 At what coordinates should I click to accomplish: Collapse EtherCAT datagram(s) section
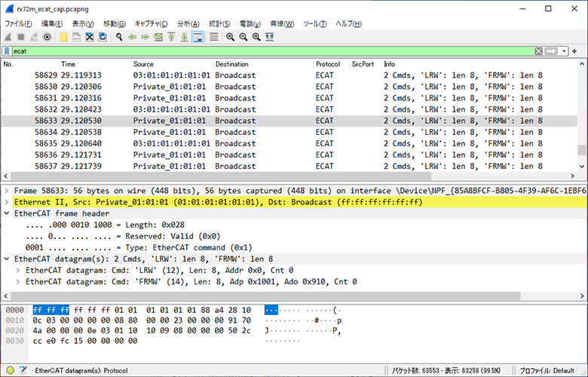(6, 259)
